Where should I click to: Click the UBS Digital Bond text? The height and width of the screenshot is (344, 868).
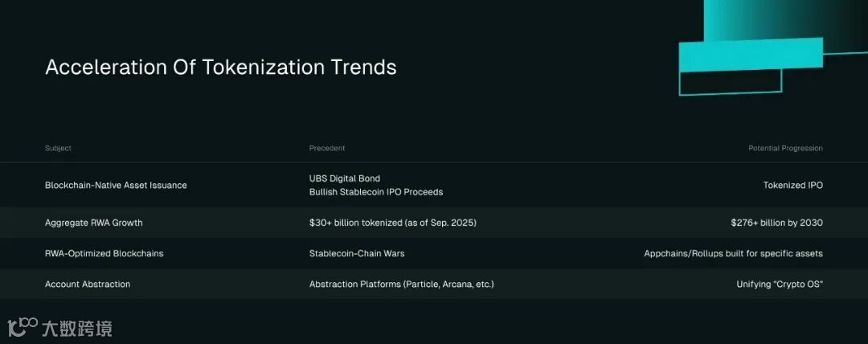(x=345, y=178)
